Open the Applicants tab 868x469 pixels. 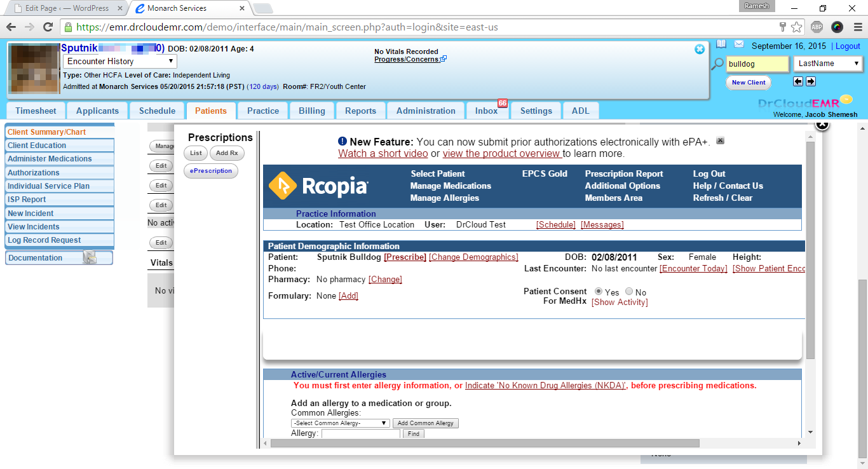pyautogui.click(x=97, y=111)
